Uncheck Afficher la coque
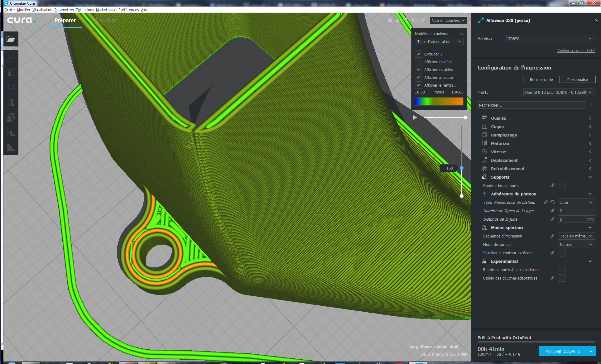The width and height of the screenshot is (601, 364). coord(419,77)
